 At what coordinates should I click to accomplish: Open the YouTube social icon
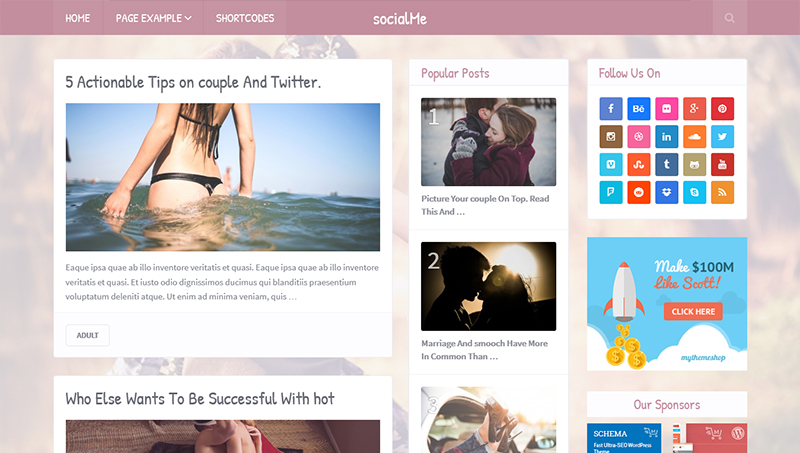click(722, 165)
